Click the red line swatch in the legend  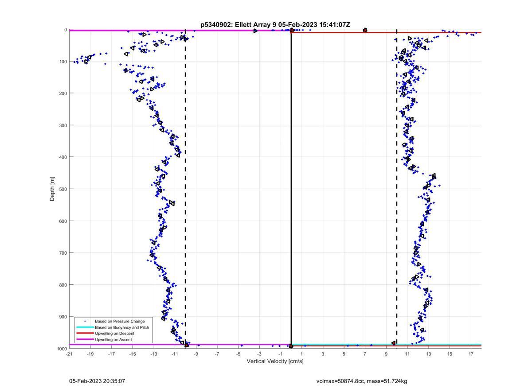pos(85,333)
